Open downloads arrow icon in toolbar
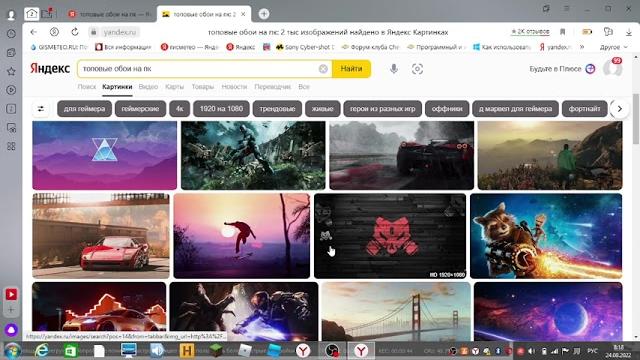The height and width of the screenshot is (360, 640). (x=629, y=32)
